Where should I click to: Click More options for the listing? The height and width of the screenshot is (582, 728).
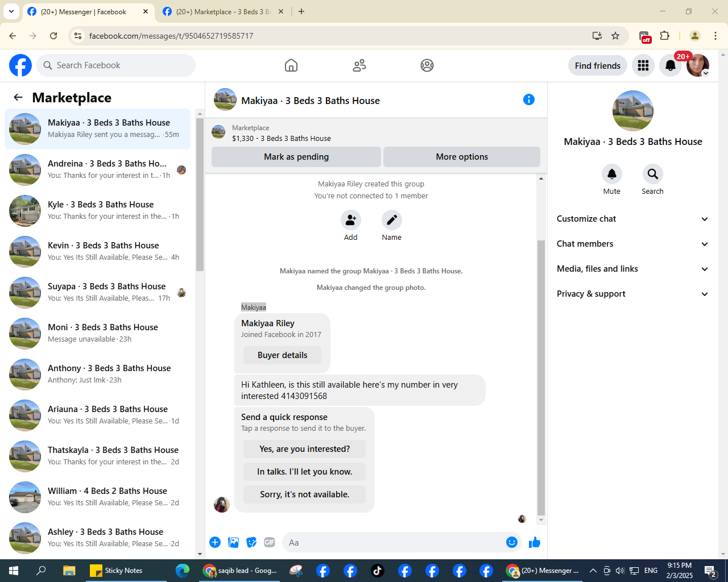(462, 157)
